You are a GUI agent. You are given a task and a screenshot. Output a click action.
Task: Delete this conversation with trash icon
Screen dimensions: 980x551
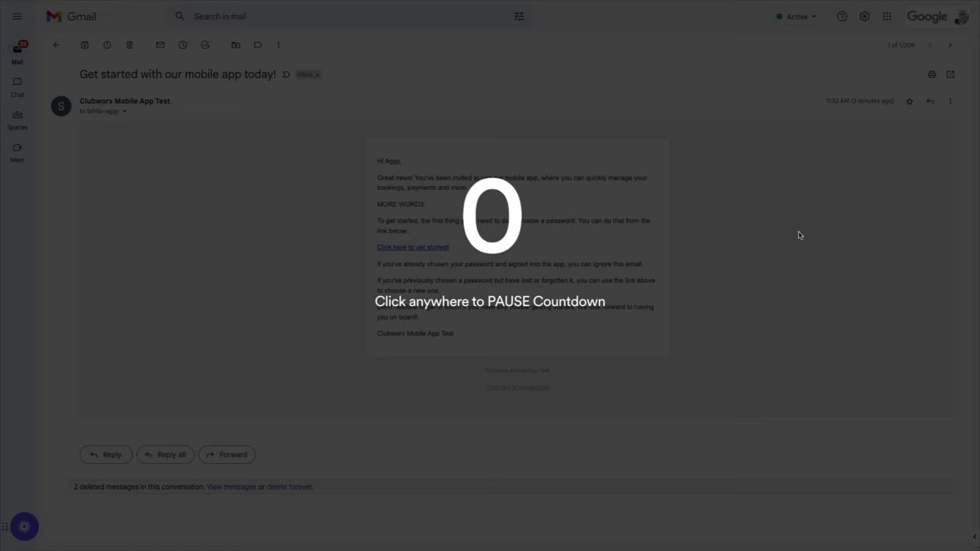point(129,45)
